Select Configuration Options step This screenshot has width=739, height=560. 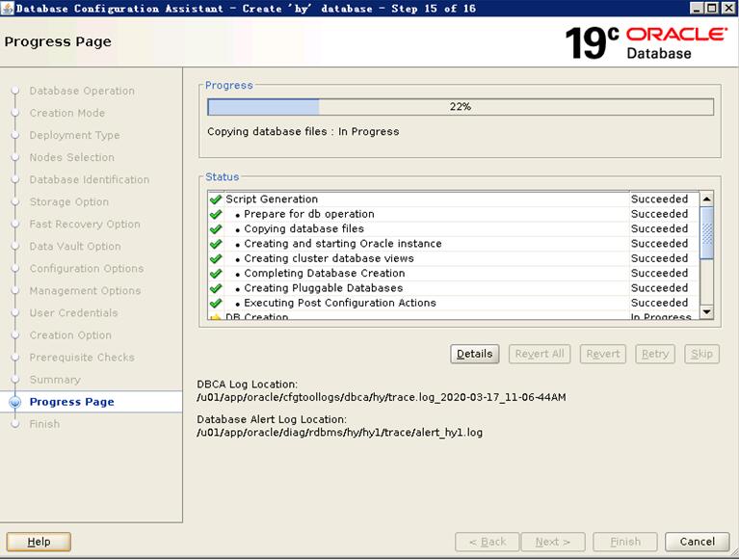pyautogui.click(x=87, y=268)
